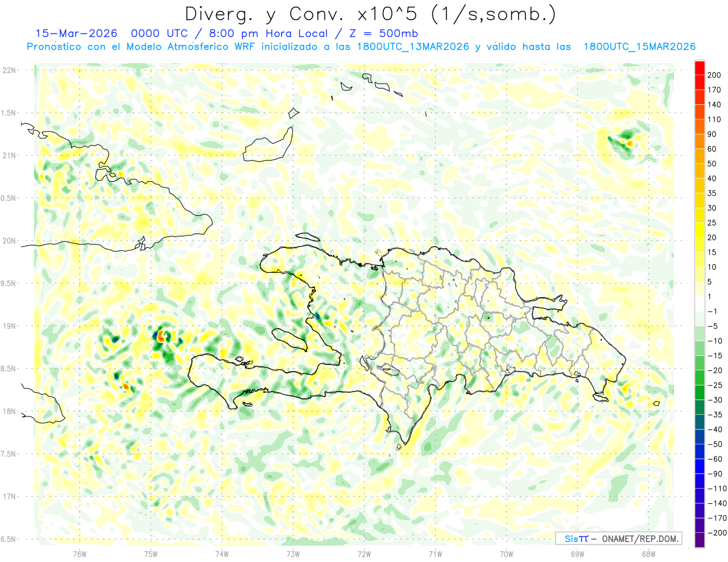
Task: Click the '1.5N' latitude label
Action: tap(9, 113)
